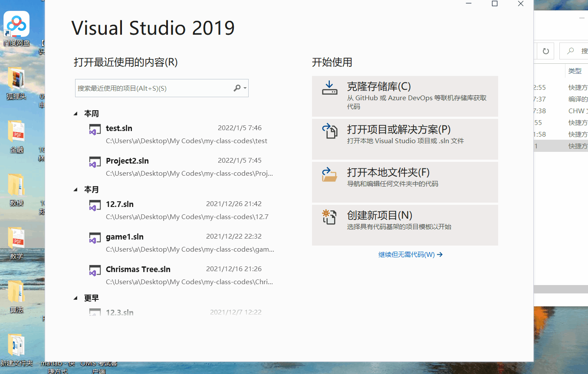This screenshot has width=588, height=374.
Task: Click the 打开项目或解决方案(P) button
Action: [405, 139]
